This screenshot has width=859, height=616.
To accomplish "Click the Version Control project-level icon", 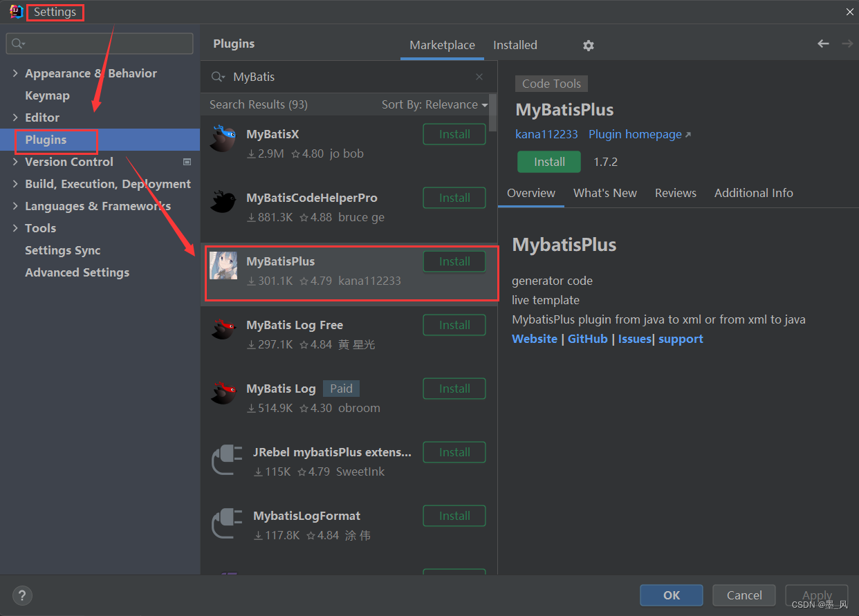I will [187, 162].
